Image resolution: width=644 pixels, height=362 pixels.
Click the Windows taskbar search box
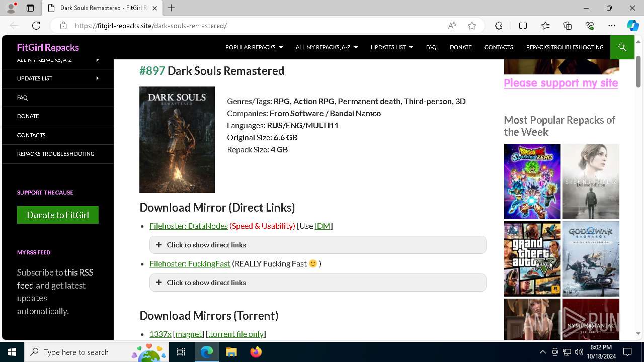97,352
